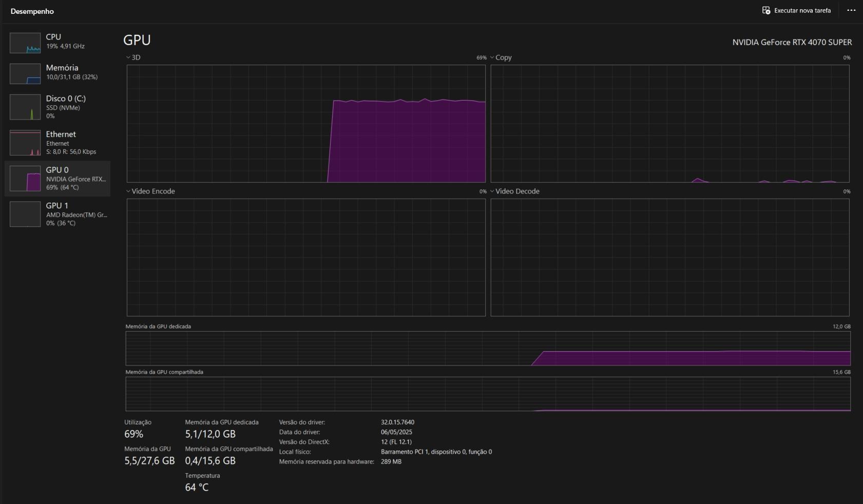
Task: Click the Local físico label
Action: tap(295, 452)
